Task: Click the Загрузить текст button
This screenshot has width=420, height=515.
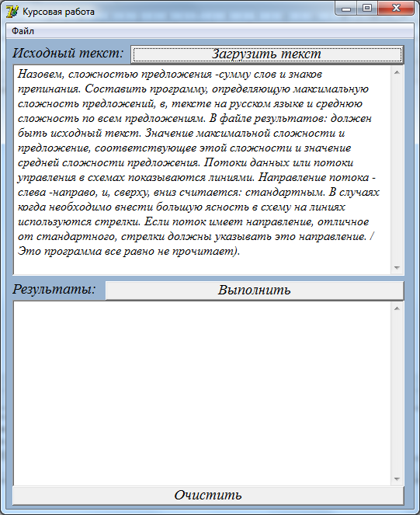Action: point(267,54)
